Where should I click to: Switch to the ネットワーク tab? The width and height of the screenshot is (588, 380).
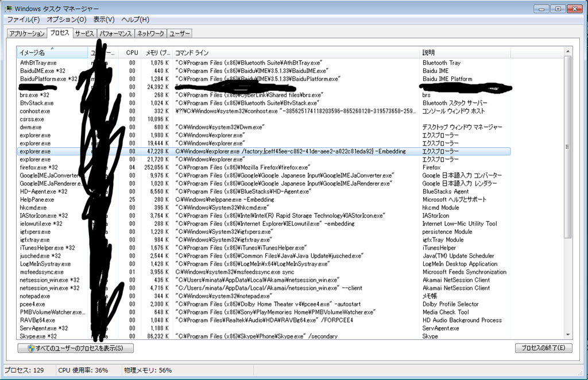(x=150, y=33)
